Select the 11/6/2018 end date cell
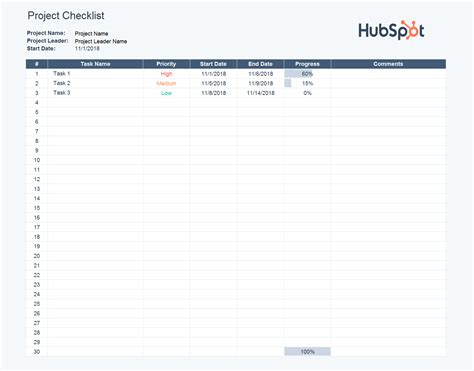Screen dimensions: 474x371 [x=260, y=74]
